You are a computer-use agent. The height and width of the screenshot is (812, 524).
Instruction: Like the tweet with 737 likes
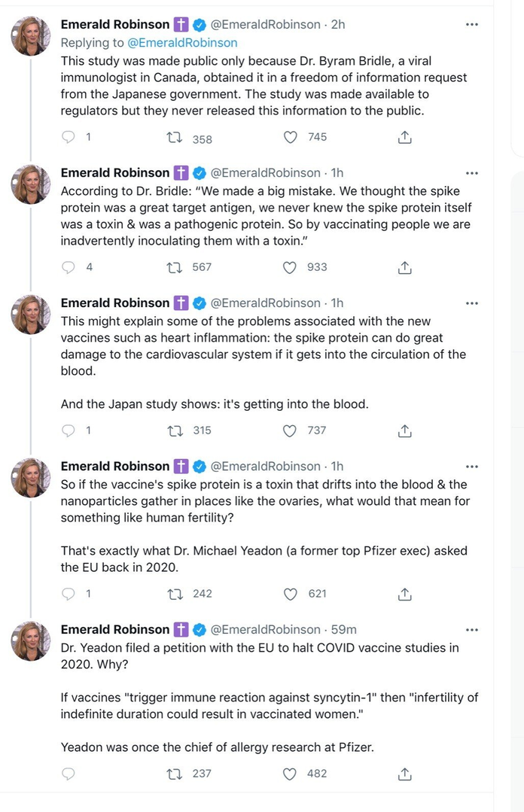290,430
